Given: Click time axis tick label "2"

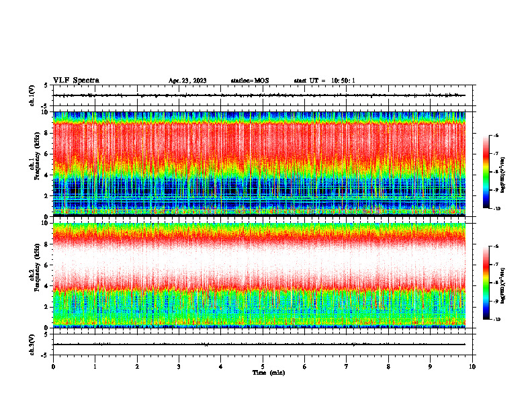Looking at the screenshot, I should pos(137,367).
